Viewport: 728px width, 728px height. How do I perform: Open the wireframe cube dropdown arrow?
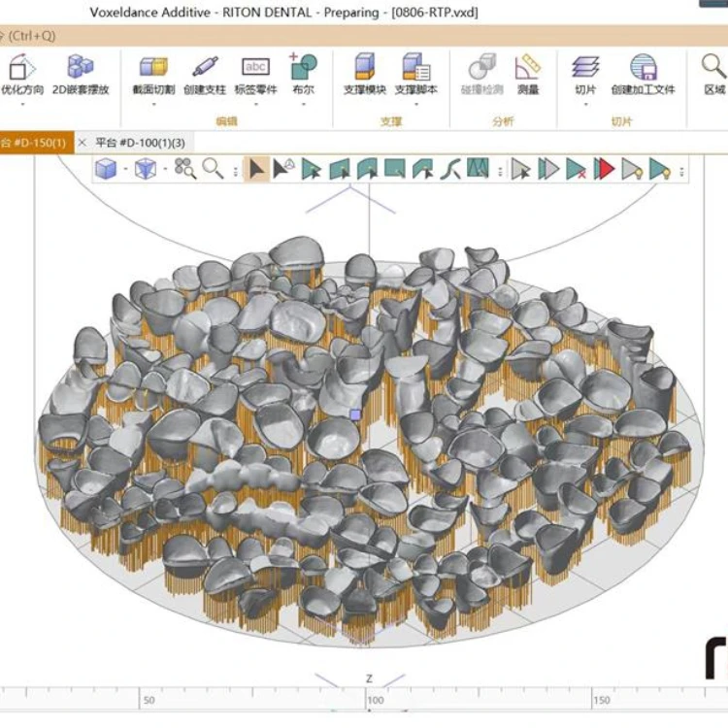(165, 169)
